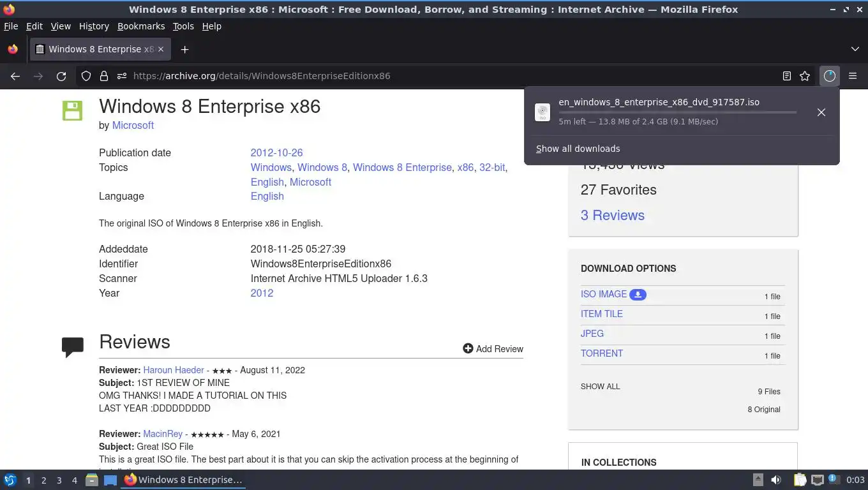Screen dimensions: 868x490
Task: Open the Firefox hamburger application menu
Action: click(x=853, y=76)
